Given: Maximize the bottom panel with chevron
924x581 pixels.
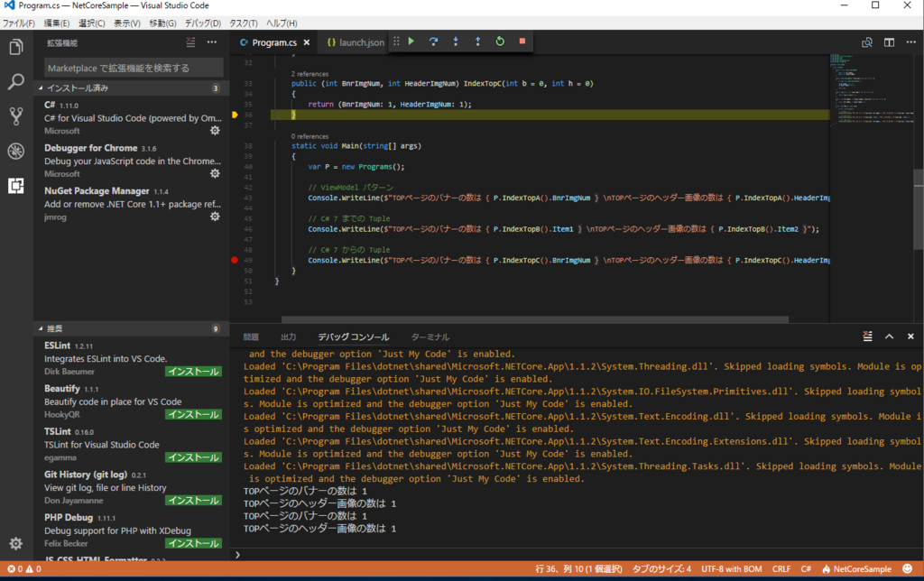Looking at the screenshot, I should coord(889,337).
